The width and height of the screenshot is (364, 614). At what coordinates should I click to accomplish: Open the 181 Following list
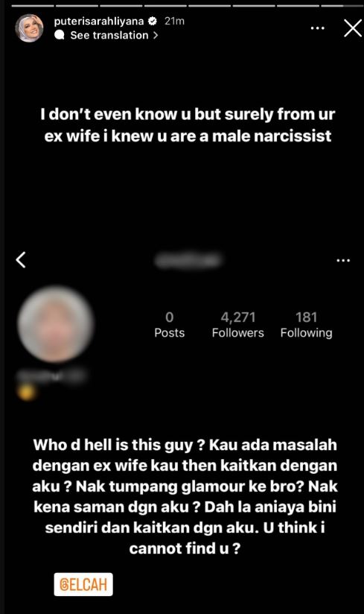(306, 325)
